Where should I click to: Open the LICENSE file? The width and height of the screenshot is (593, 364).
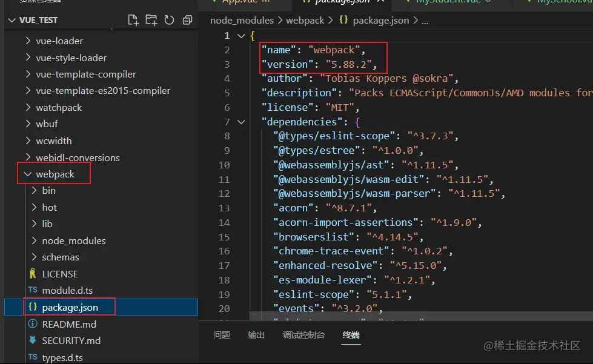(60, 274)
